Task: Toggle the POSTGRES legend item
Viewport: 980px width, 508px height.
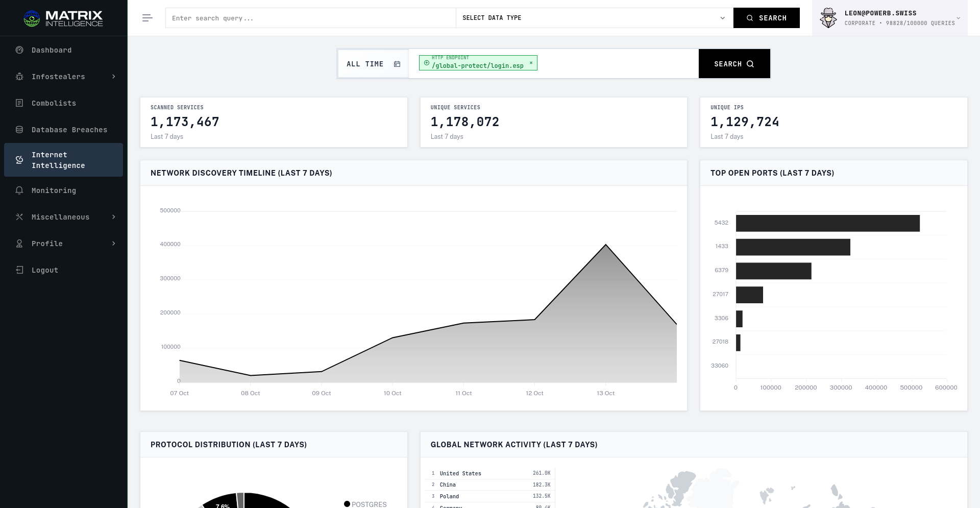Action: pyautogui.click(x=365, y=504)
